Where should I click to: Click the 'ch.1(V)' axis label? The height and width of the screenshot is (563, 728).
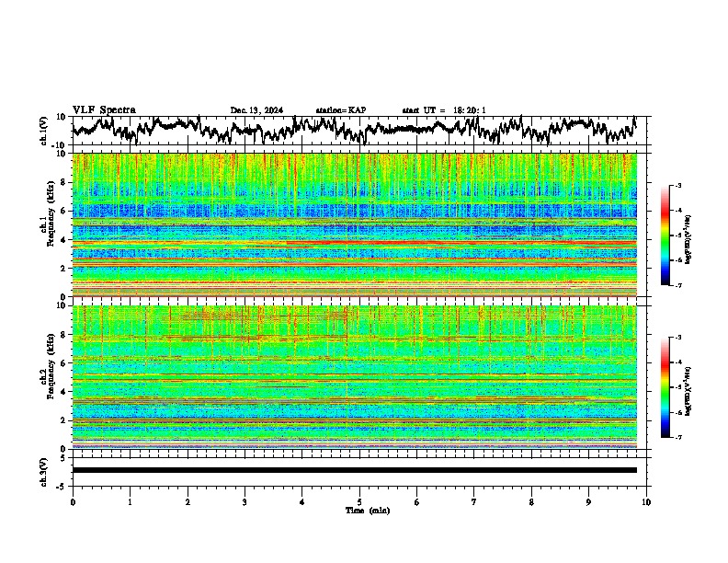[x=44, y=131]
